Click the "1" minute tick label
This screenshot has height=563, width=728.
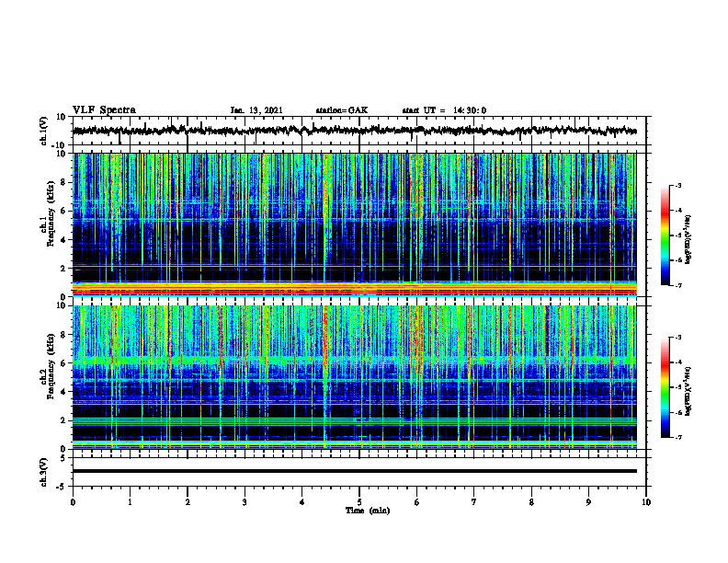pos(130,502)
